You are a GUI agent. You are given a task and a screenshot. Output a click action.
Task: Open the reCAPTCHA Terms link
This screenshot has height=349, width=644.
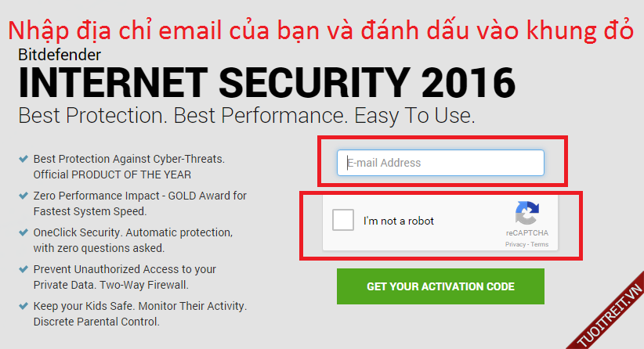(x=541, y=245)
